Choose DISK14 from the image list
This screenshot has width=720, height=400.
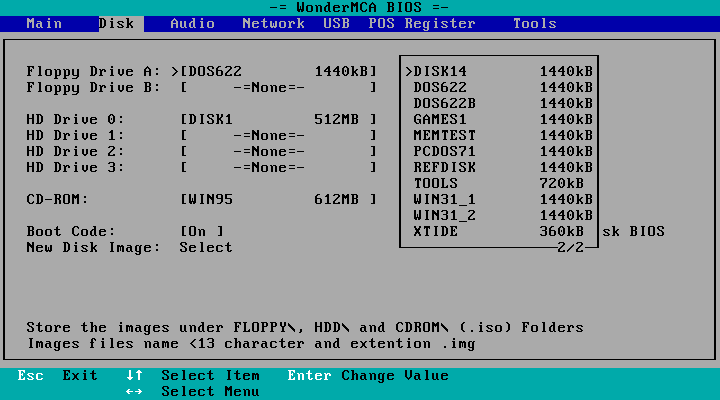[x=499, y=71]
